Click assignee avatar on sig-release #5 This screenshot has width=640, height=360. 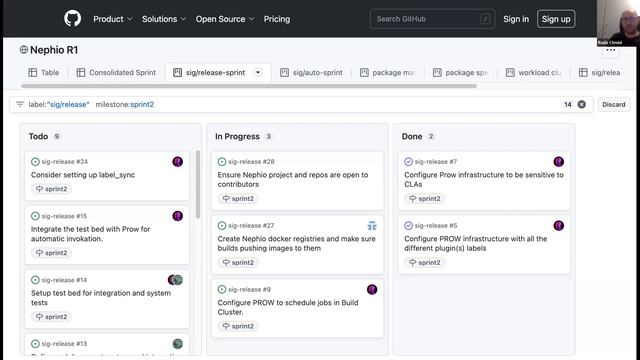pyautogui.click(x=559, y=226)
